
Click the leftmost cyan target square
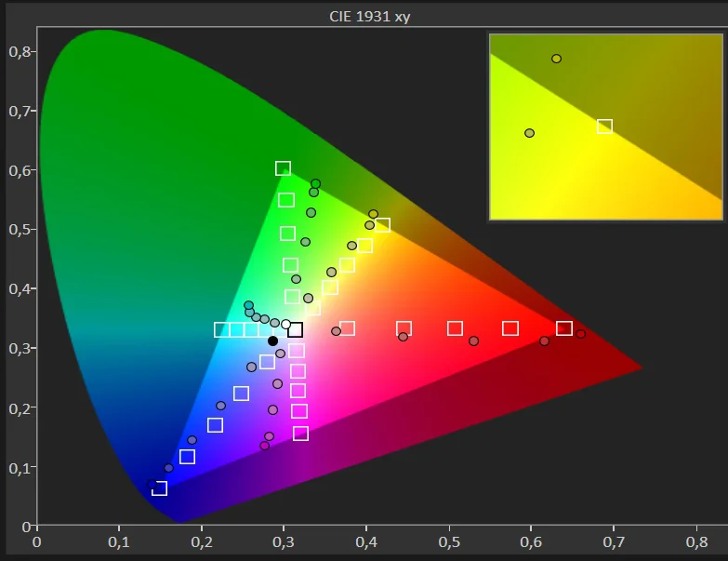click(x=221, y=329)
